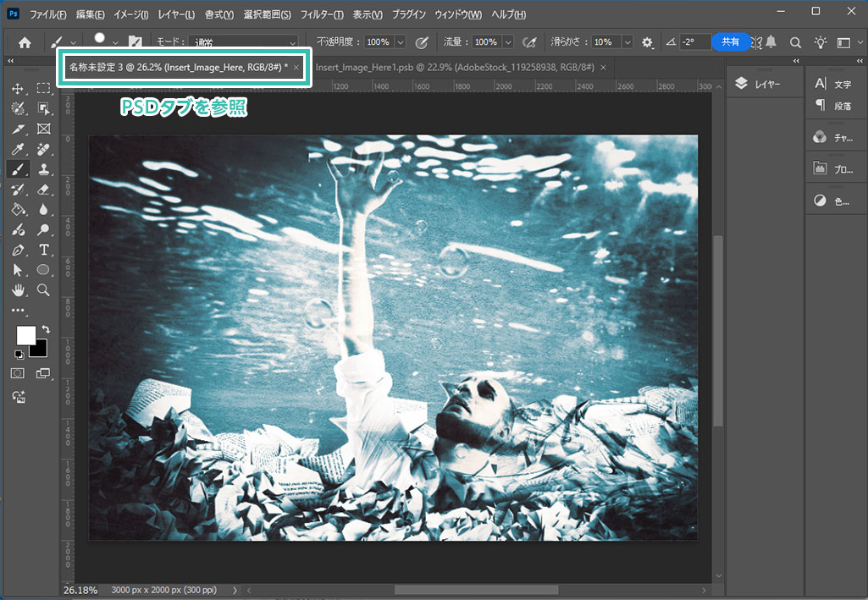Click the brush angle input field
Image resolution: width=868 pixels, height=600 pixels.
[694, 42]
